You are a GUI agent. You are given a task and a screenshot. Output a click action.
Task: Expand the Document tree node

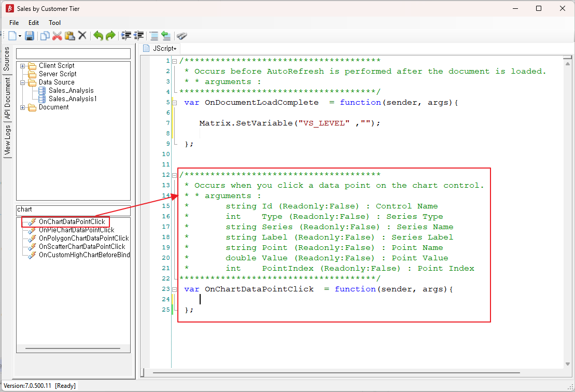click(x=23, y=107)
